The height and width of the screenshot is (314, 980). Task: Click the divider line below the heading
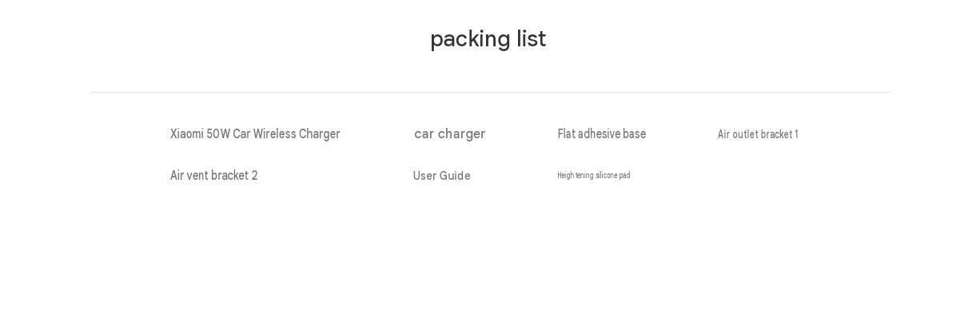(490, 92)
